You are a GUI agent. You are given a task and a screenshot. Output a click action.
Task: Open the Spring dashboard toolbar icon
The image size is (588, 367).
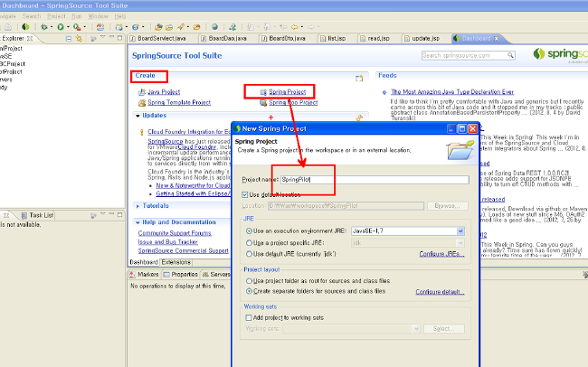point(25,27)
